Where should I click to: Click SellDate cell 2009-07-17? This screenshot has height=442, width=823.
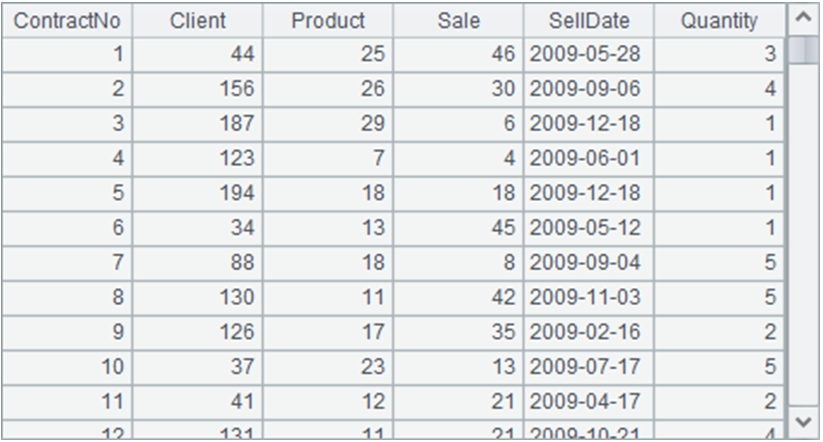click(x=589, y=366)
